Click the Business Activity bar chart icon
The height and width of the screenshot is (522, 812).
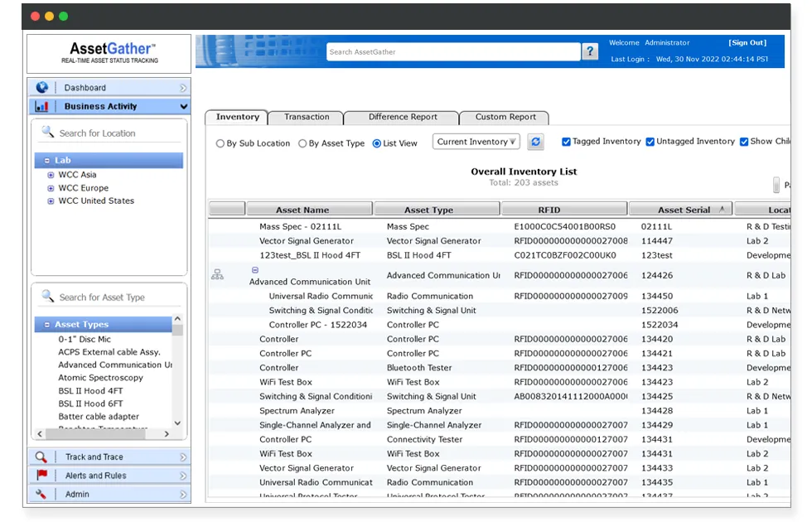(x=41, y=106)
